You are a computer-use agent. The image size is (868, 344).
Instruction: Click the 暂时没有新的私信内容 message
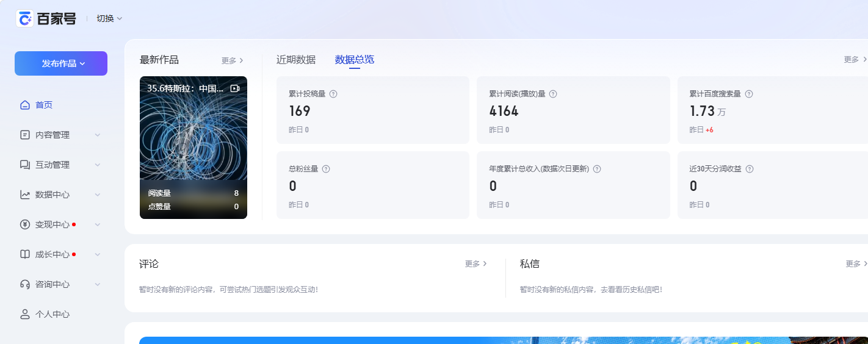click(591, 289)
